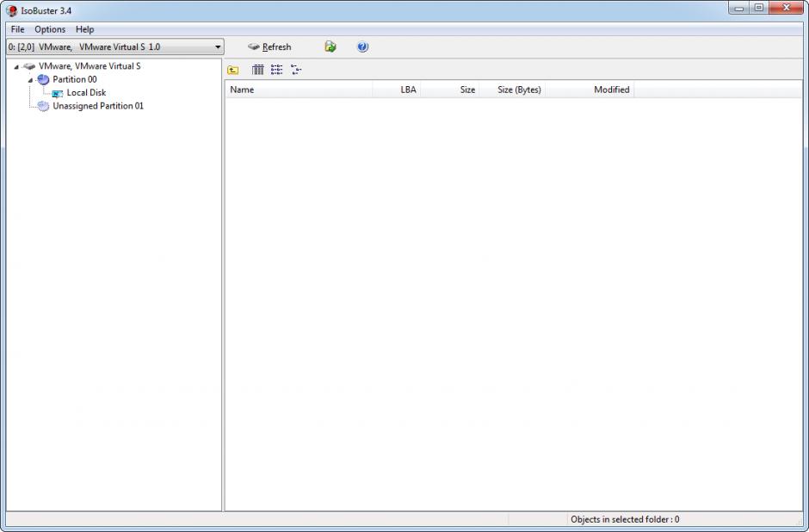Collapse the VMware Virtual S tree node
This screenshot has height=532, width=809.
click(x=16, y=66)
